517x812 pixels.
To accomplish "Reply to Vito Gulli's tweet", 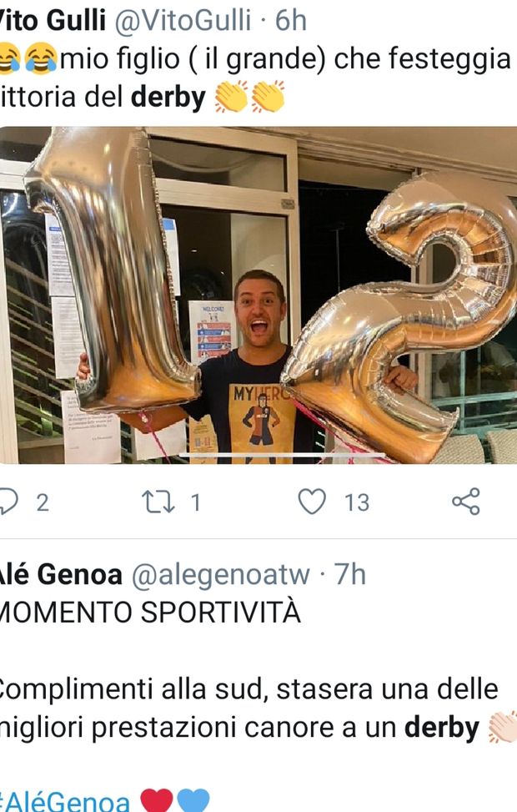I will point(8,502).
